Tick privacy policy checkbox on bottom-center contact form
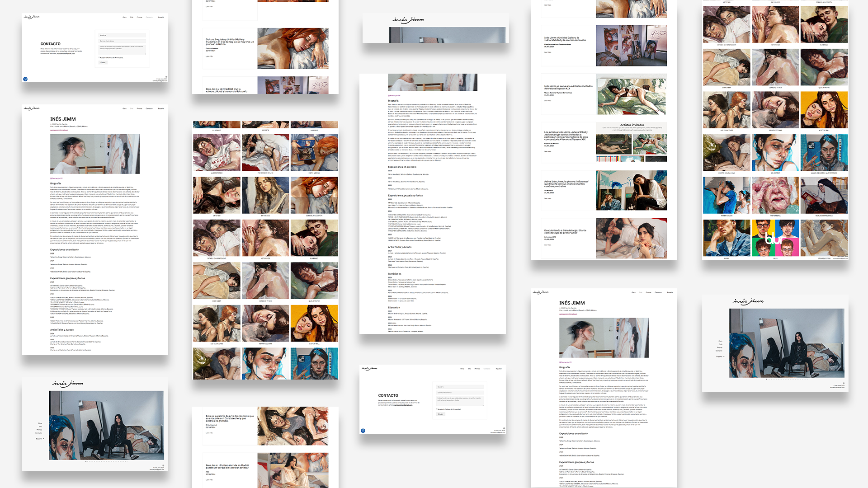 [437, 409]
